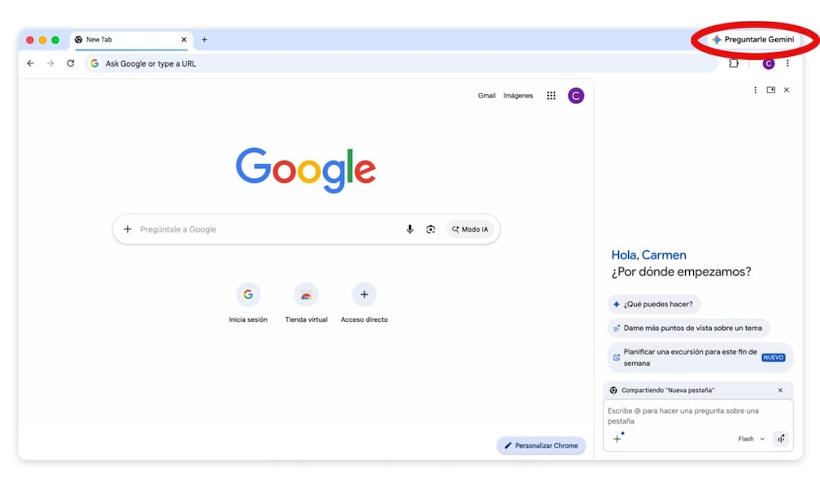This screenshot has height=504, width=820.
Task: Click the Preguntarle Gemini button
Action: [x=755, y=40]
